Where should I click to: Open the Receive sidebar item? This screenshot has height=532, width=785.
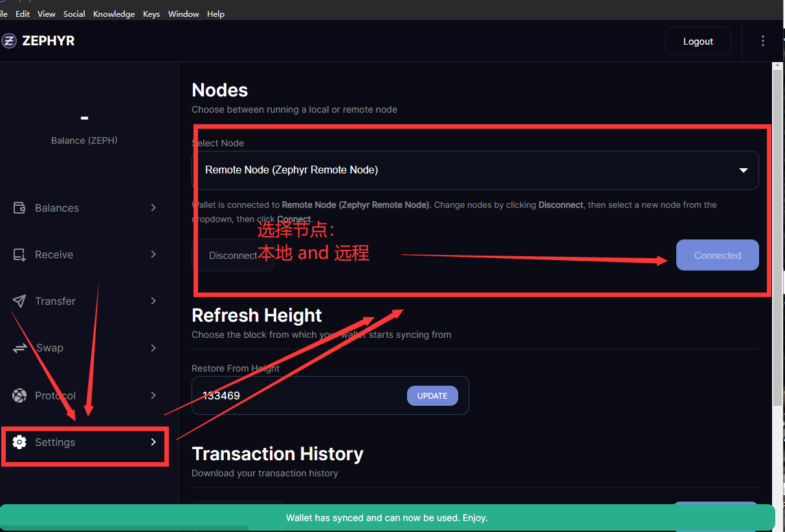(86, 254)
